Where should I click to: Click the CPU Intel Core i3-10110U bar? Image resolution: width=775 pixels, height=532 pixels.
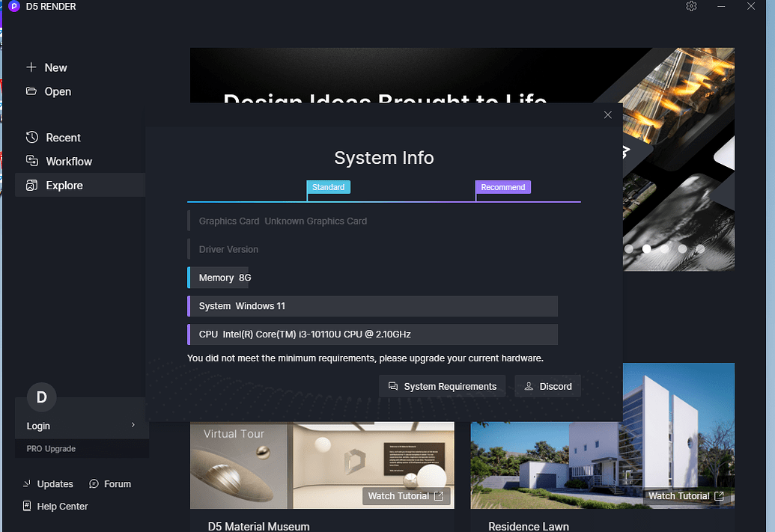373,334
